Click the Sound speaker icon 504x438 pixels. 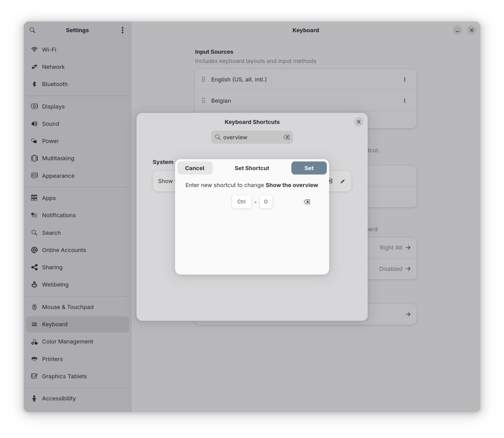tap(34, 124)
